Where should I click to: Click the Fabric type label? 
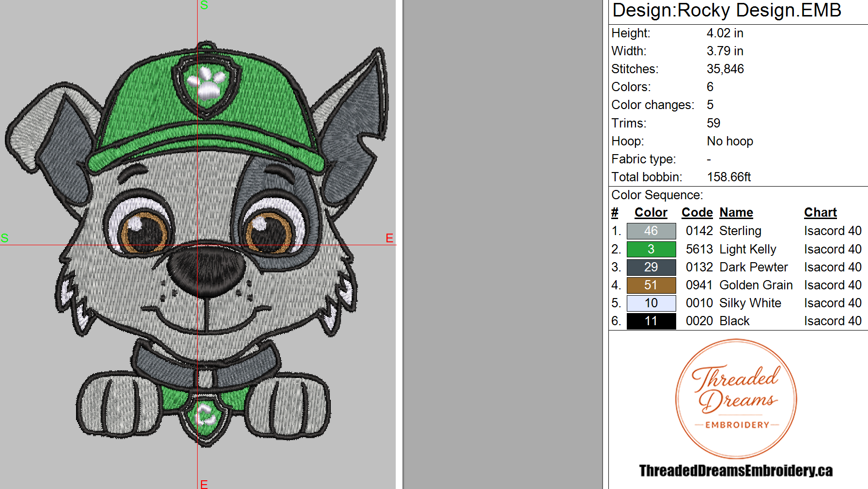(x=643, y=159)
